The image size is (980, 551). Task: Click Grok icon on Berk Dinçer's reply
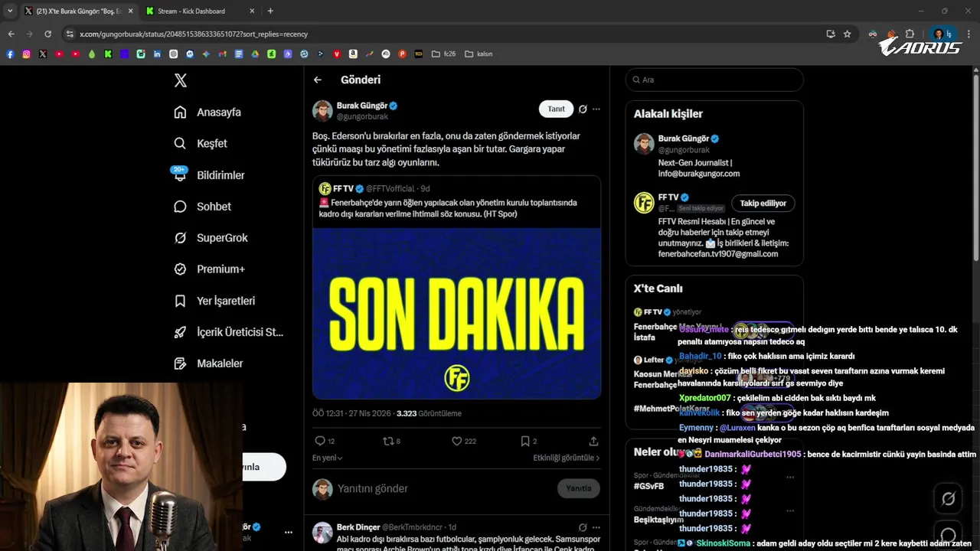(x=583, y=527)
